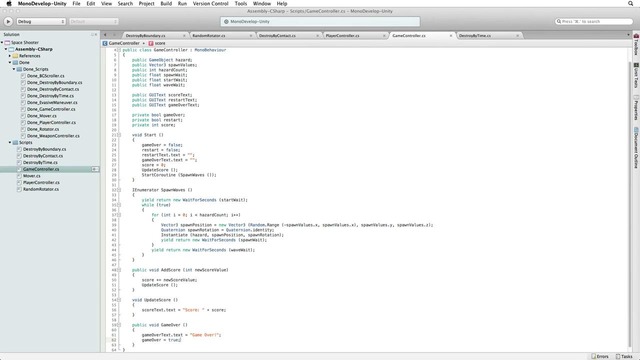Open the Help menu

pos(282,3)
